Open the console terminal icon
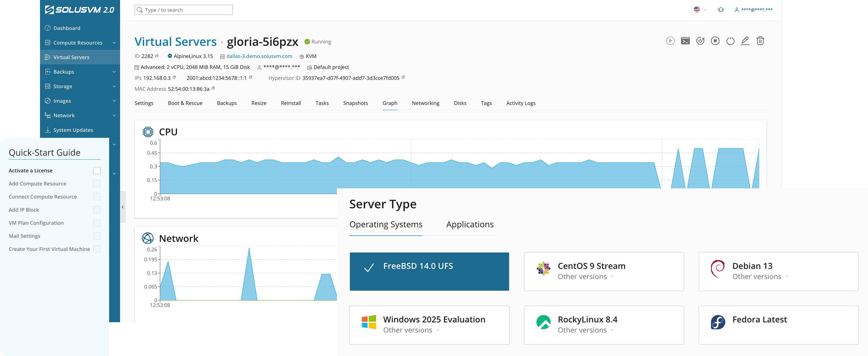 click(x=685, y=41)
